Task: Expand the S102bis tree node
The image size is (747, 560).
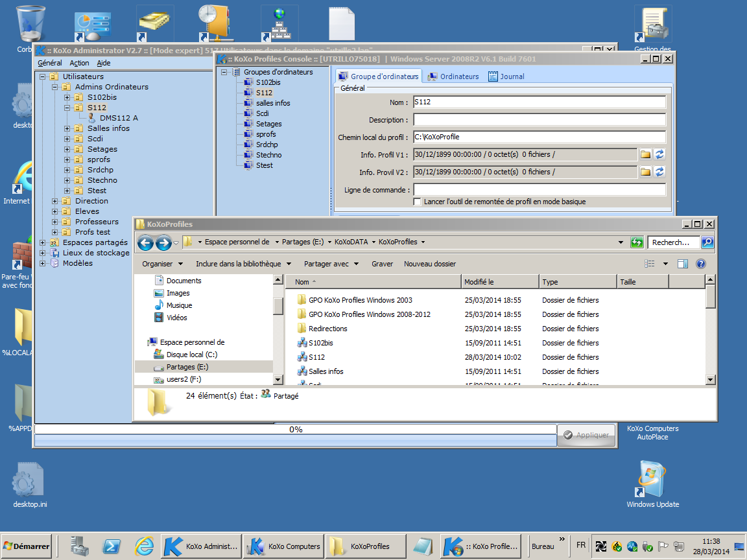Action: 67,98
